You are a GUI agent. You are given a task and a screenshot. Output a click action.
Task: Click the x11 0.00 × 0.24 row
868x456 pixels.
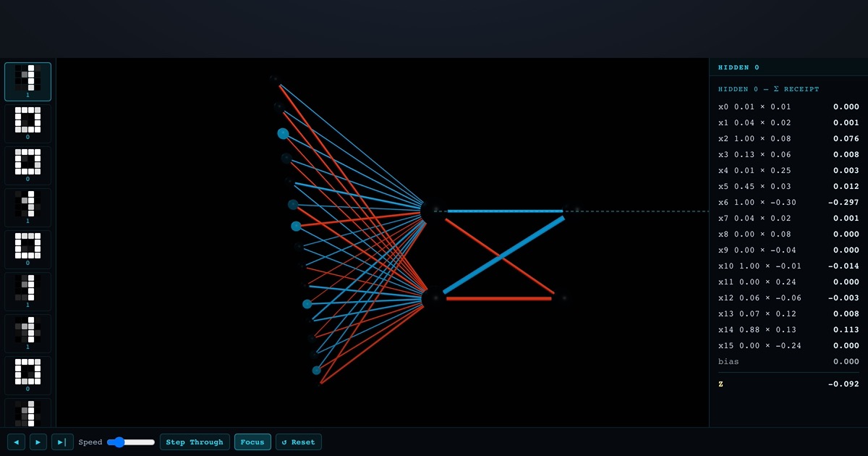(788, 282)
